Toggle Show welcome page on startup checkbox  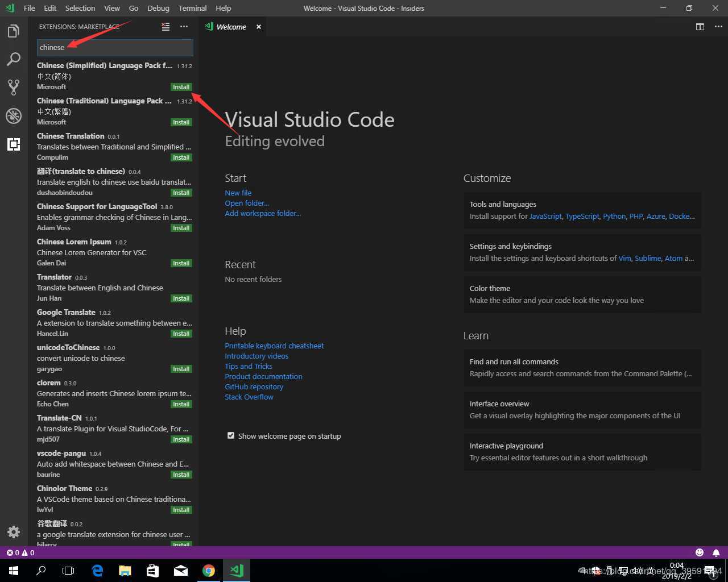(231, 435)
